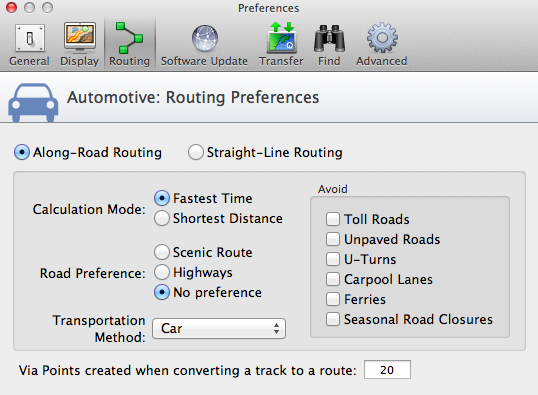Open the Display preferences monitor icon
The height and width of the screenshot is (395, 538).
click(80, 37)
